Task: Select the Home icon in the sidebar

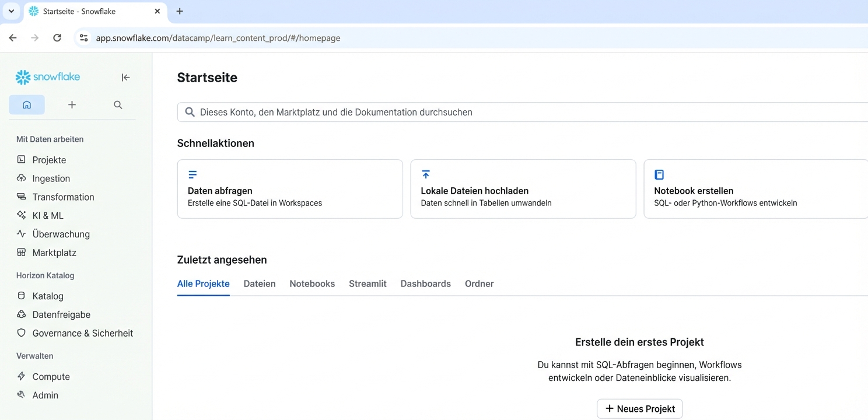Action: (27, 104)
